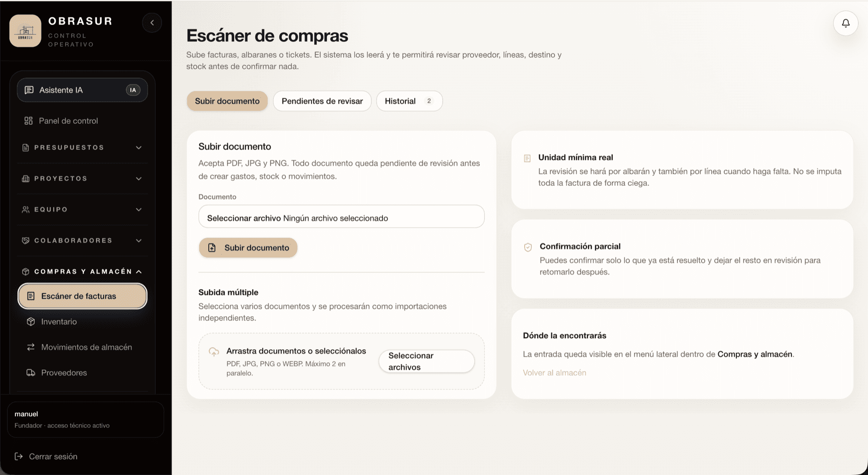The width and height of the screenshot is (868, 475).
Task: Open notifications via the bell icon
Action: [x=845, y=23]
